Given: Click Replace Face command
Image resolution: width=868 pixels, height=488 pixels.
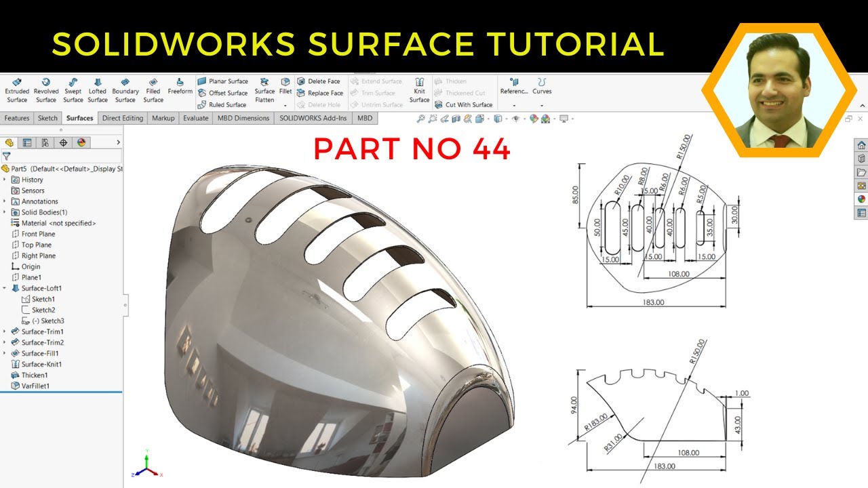Looking at the screenshot, I should click(x=320, y=93).
